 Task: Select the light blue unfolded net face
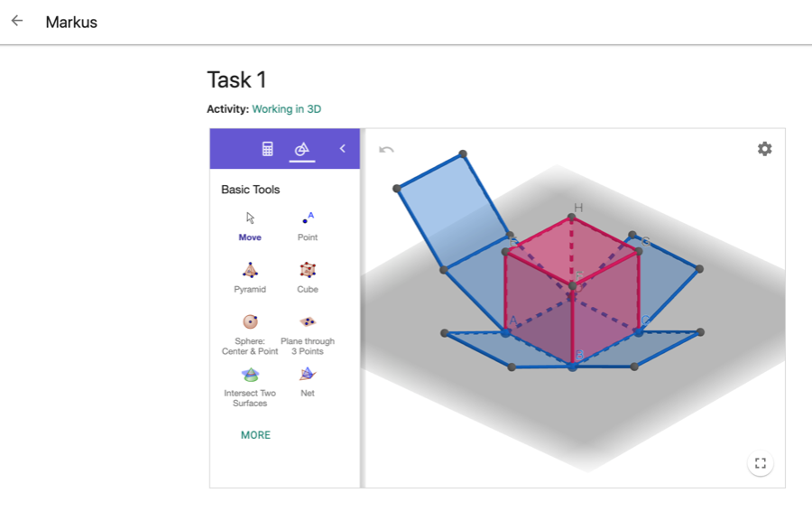(452, 211)
